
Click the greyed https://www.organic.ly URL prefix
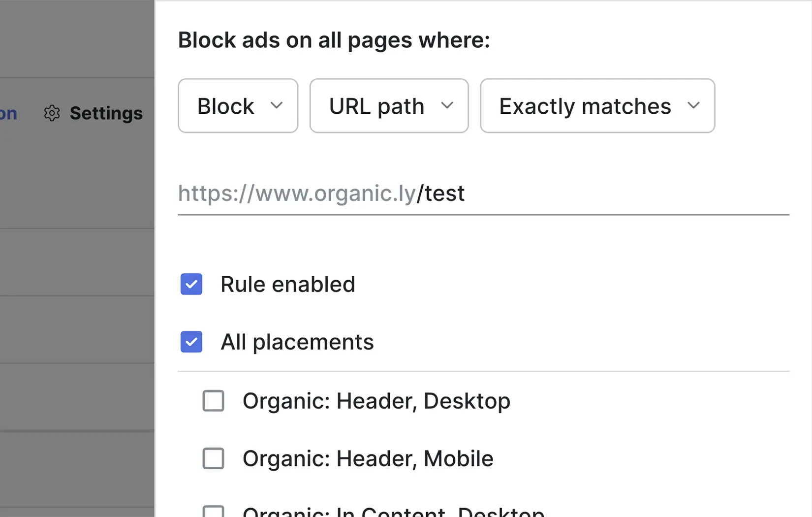point(297,194)
